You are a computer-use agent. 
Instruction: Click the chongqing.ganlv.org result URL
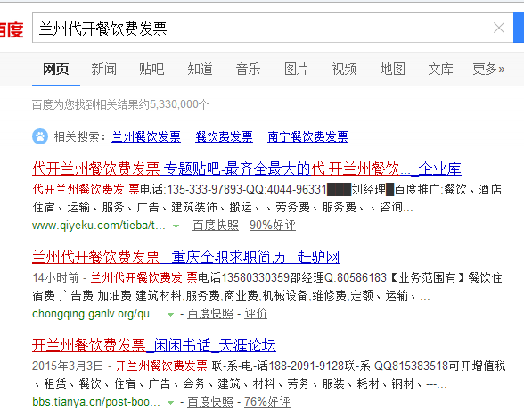[x=96, y=314]
